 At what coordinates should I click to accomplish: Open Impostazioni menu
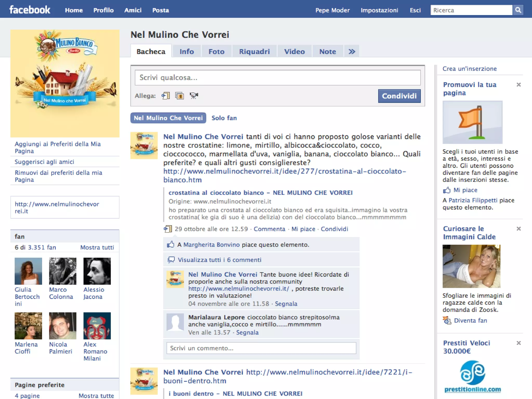[x=379, y=10]
